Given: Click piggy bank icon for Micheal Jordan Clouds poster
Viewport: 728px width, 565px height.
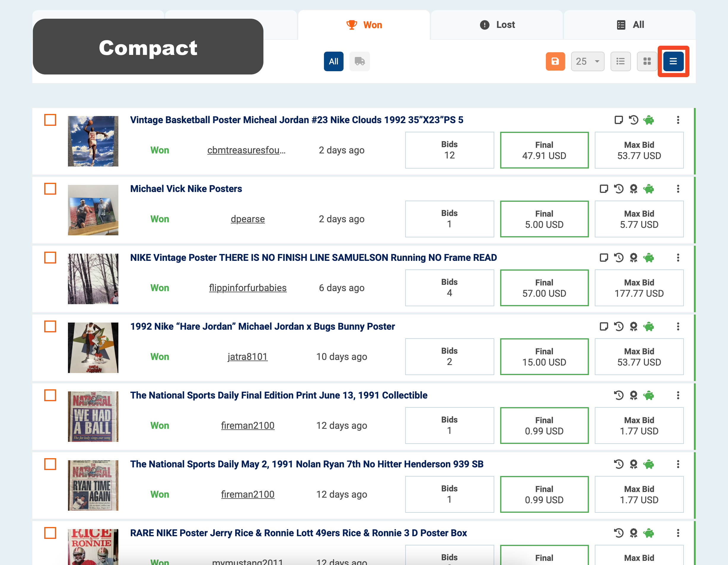Looking at the screenshot, I should pyautogui.click(x=649, y=120).
